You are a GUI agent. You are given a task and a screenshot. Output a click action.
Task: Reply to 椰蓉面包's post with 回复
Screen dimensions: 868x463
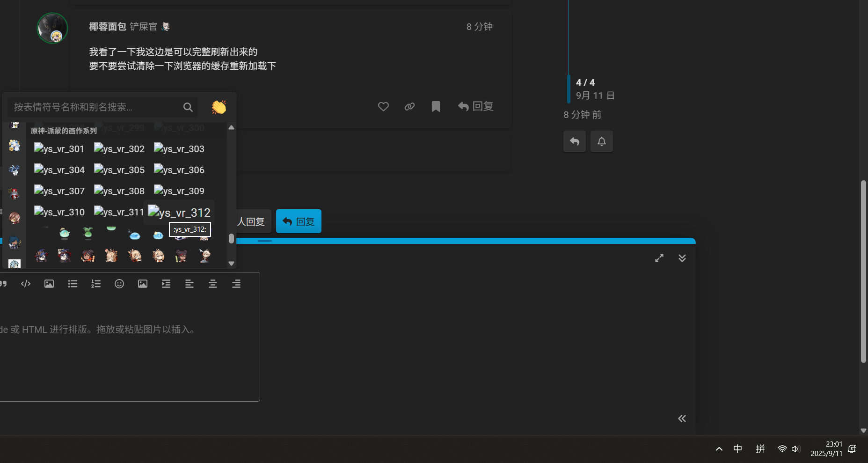476,107
